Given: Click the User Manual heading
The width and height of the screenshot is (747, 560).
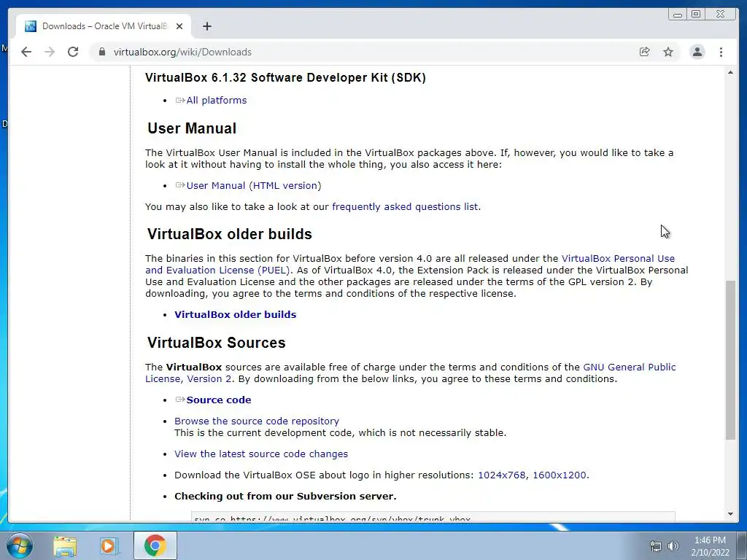Looking at the screenshot, I should point(192,128).
